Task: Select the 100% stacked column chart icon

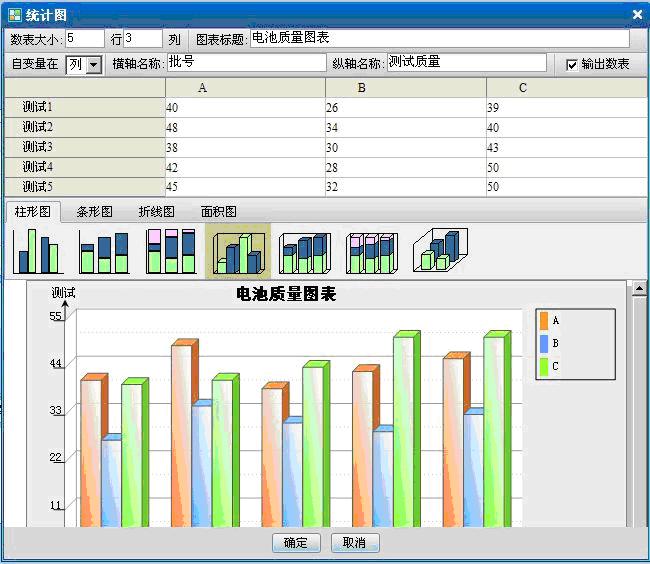Action: point(171,251)
